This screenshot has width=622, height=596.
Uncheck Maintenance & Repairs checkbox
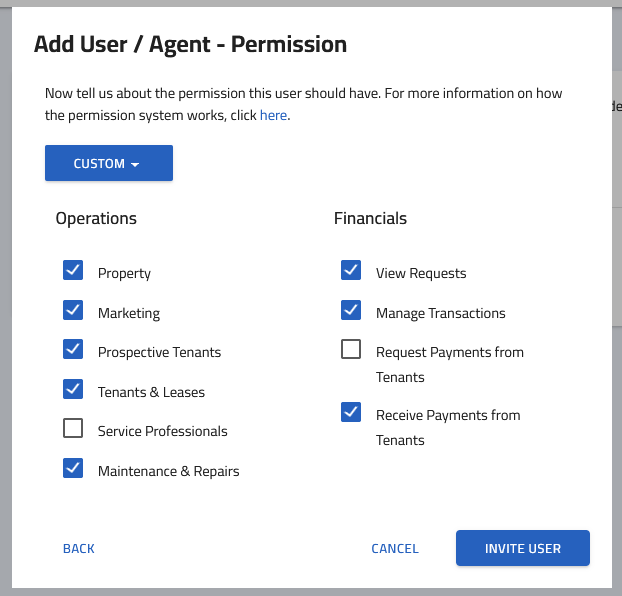(73, 468)
